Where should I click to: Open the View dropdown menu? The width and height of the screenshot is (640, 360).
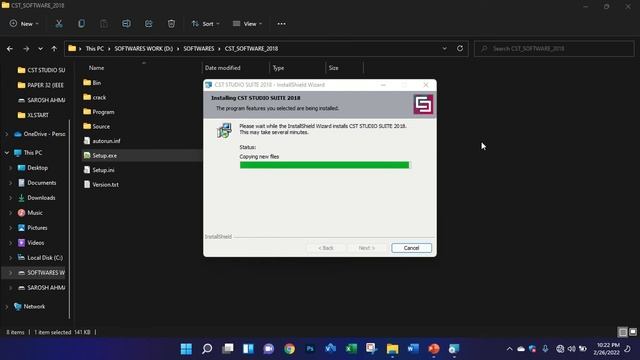tap(247, 24)
